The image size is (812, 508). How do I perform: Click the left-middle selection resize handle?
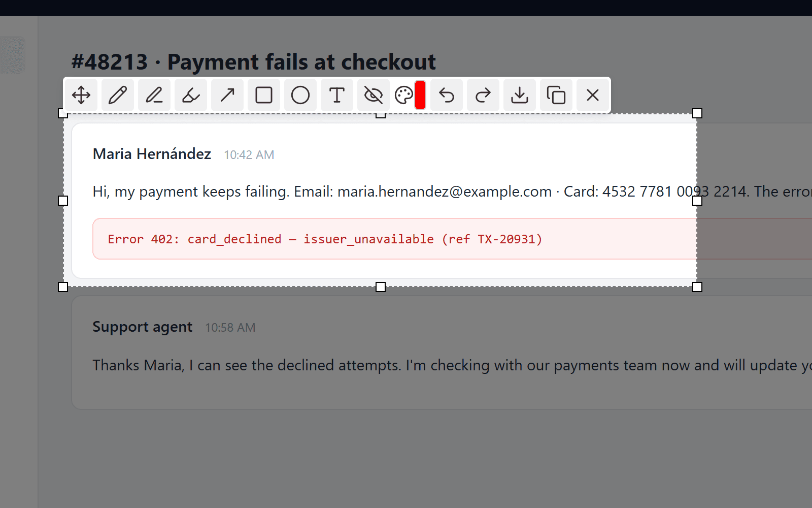click(x=63, y=201)
